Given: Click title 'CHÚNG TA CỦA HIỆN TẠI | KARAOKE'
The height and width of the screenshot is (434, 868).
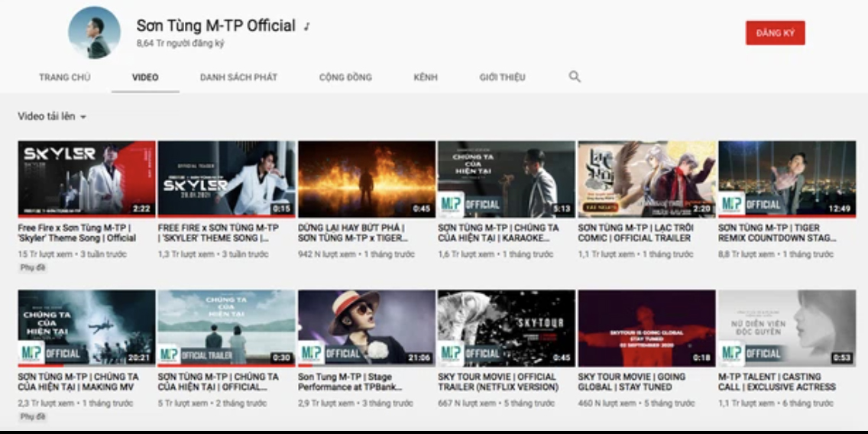Looking at the screenshot, I should pos(498,233).
